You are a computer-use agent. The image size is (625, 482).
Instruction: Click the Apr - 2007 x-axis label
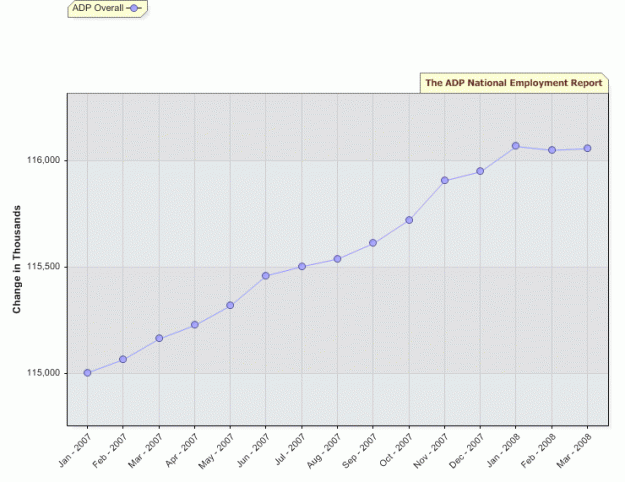pyautogui.click(x=182, y=450)
